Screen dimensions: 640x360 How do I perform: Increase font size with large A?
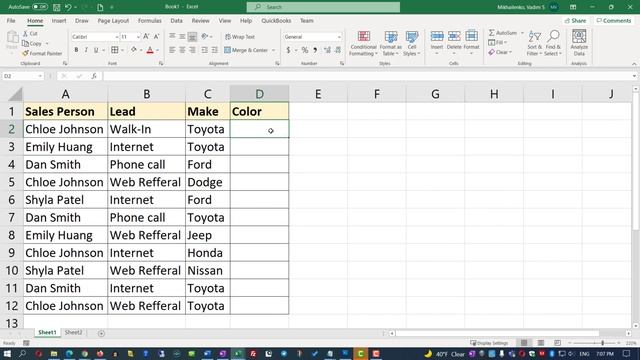tap(146, 37)
